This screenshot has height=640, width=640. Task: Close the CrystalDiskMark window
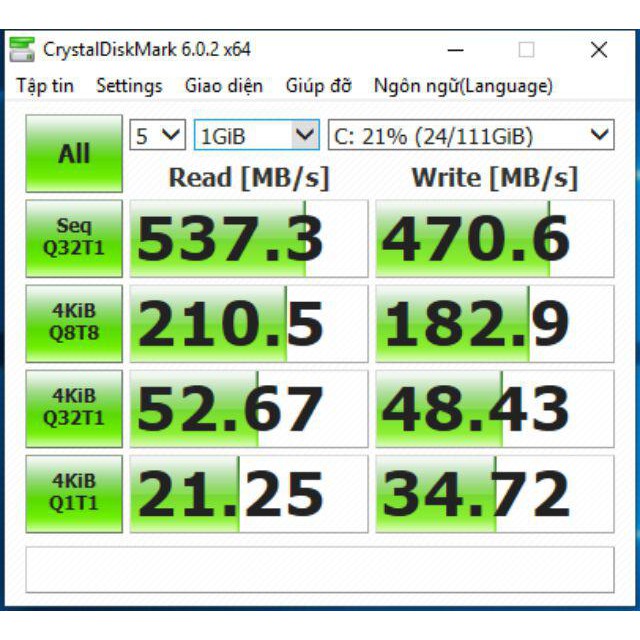(x=598, y=50)
